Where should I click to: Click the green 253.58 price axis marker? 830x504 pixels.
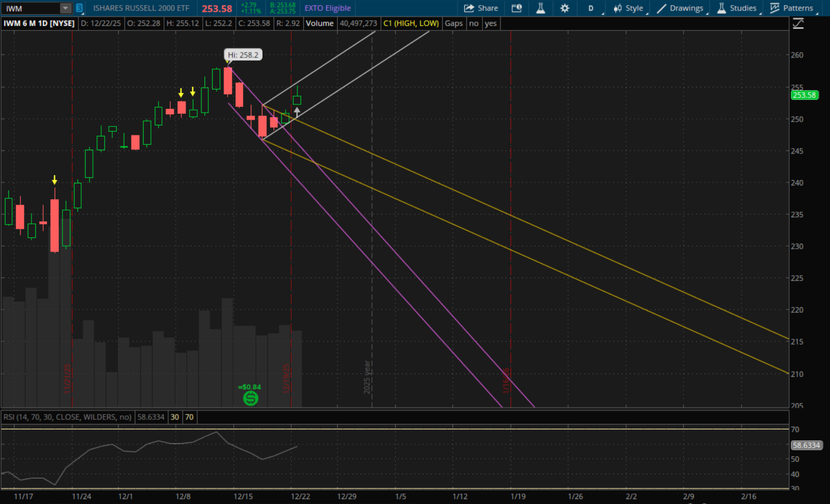click(804, 95)
